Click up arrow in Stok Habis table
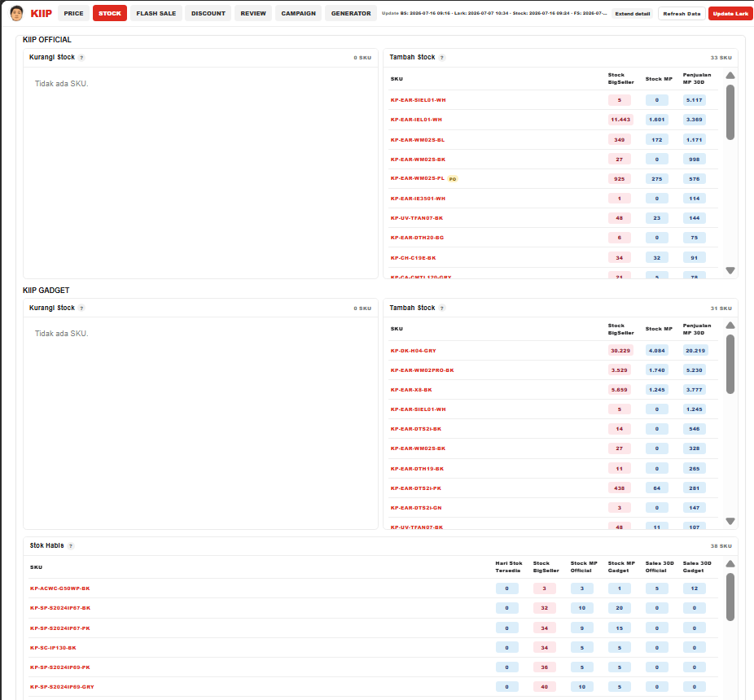754x700 pixels. pyautogui.click(x=730, y=563)
